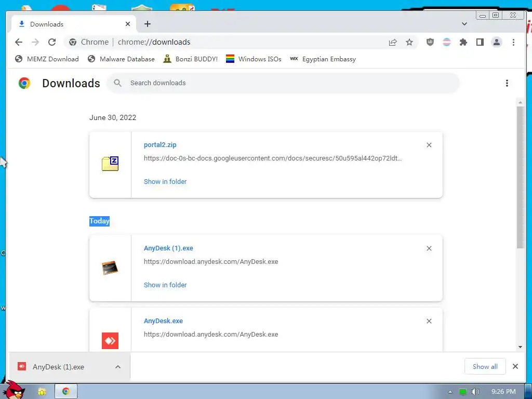The width and height of the screenshot is (532, 399).
Task: Open the Egyptian Embassy bookmark
Action: [323, 59]
